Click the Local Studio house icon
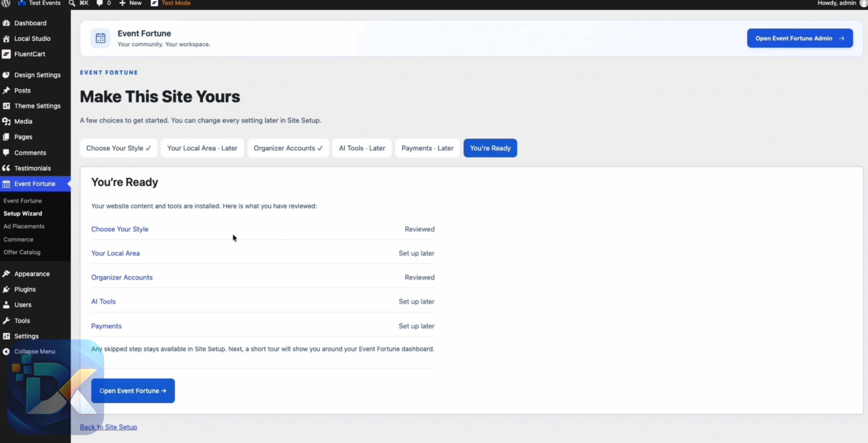Screen dimensions: 868x443 6,39
